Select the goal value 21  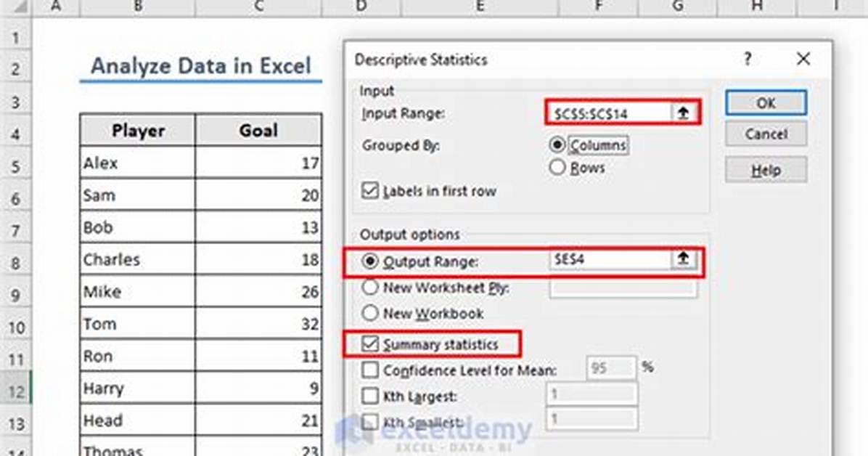click(x=258, y=420)
